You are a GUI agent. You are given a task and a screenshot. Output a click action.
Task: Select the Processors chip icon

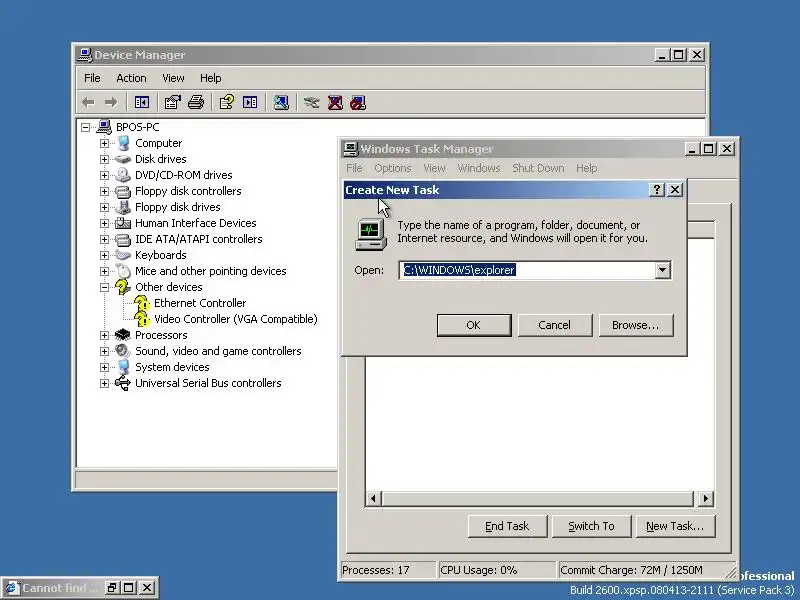tap(122, 335)
